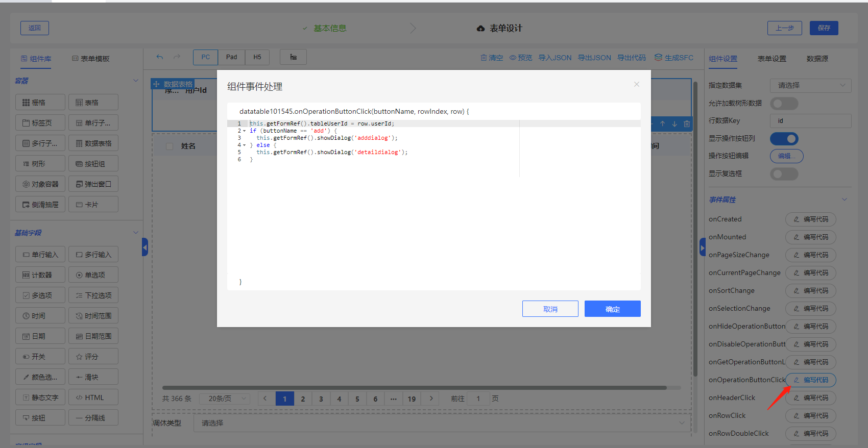Switch to the 表单设置 tab
The height and width of the screenshot is (448, 868).
click(771, 59)
